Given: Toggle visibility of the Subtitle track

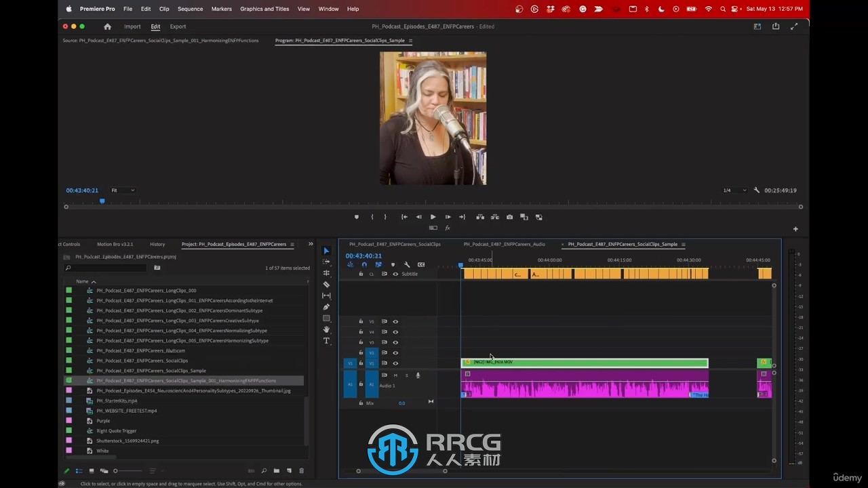Looking at the screenshot, I should (x=395, y=274).
